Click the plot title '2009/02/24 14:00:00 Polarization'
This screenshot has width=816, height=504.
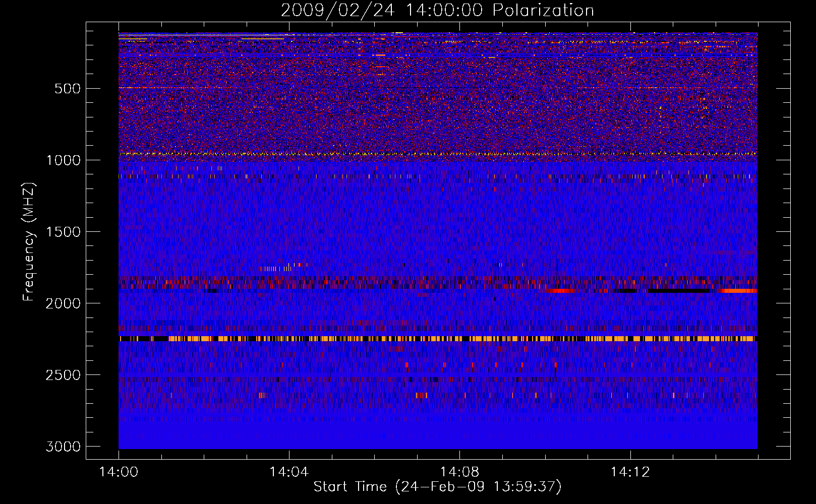pos(437,10)
